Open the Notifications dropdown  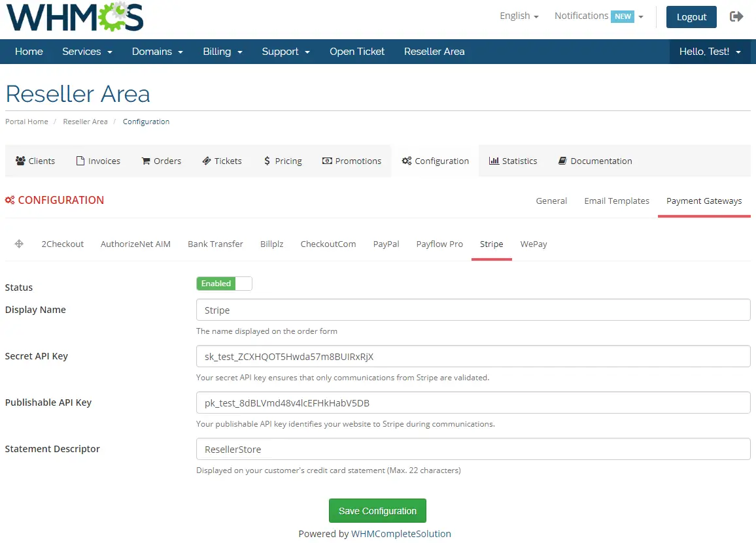[x=598, y=16]
